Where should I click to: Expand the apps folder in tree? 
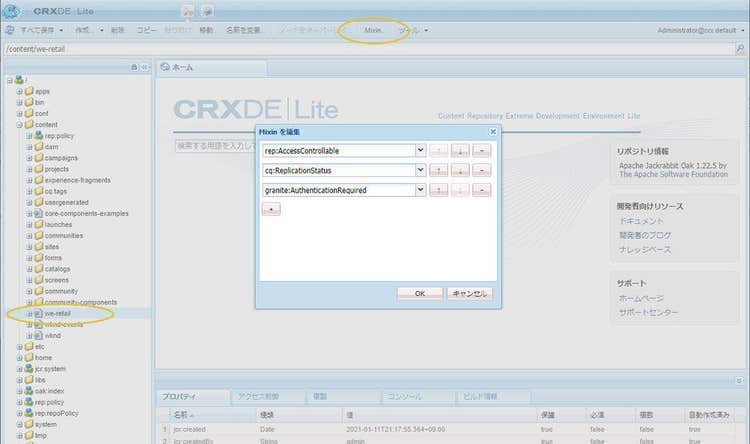point(19,91)
